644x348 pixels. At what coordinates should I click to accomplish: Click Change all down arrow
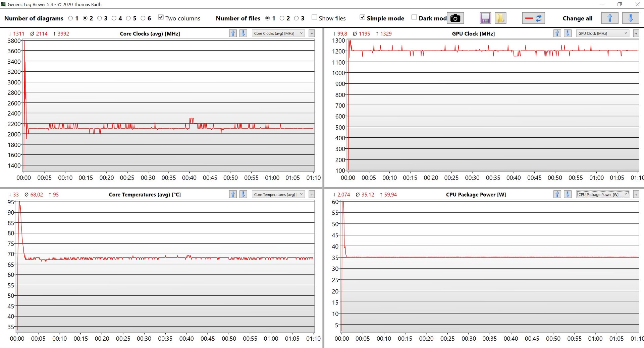coord(630,18)
